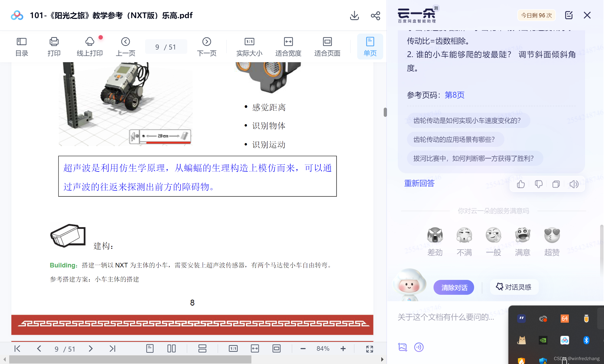Screen dimensions: 604x364
Task: Set view to 实际大小 actual size
Action: click(x=249, y=47)
